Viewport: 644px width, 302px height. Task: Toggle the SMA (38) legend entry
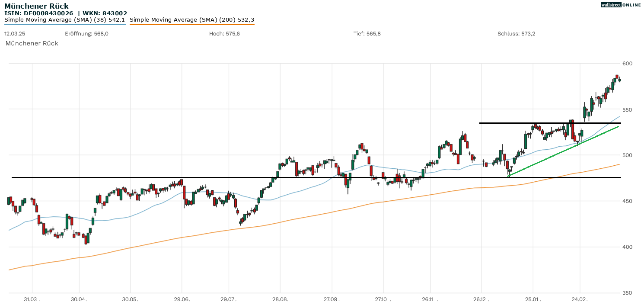click(x=65, y=19)
